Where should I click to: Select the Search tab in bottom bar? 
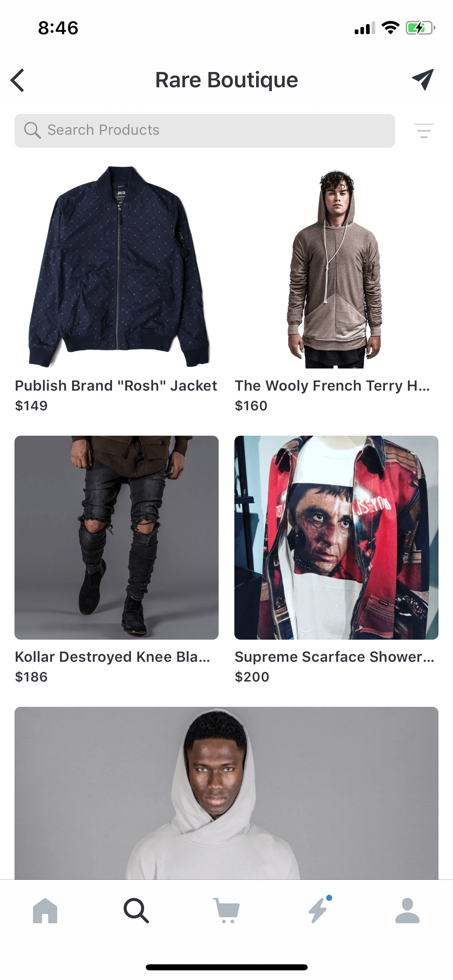tap(136, 910)
